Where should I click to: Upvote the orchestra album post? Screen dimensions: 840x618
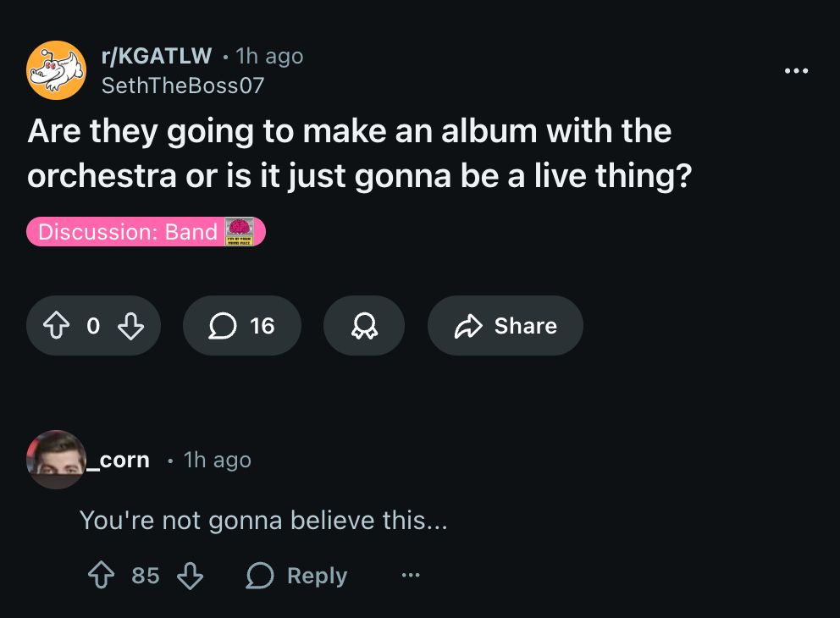tap(58, 326)
